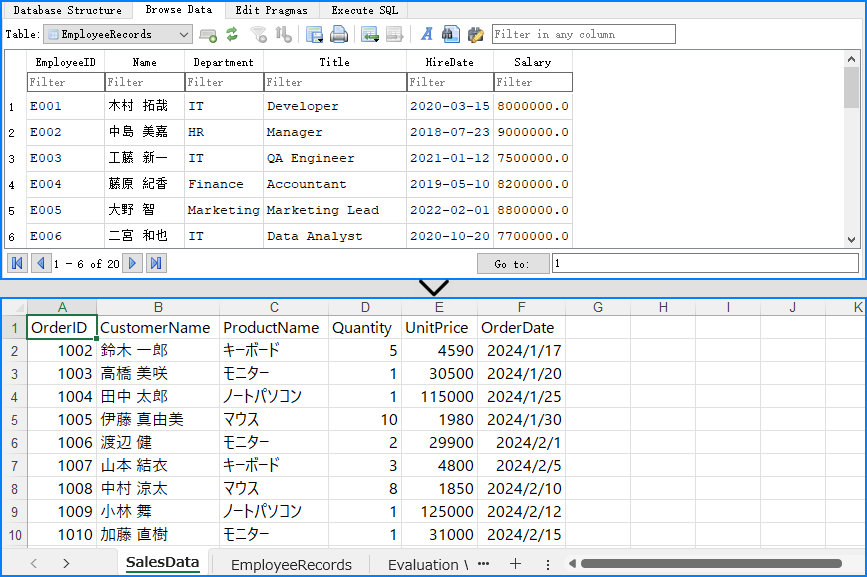The width and height of the screenshot is (867, 577).
Task: Select the EmployeeRecords sheet tab
Action: pos(291,564)
